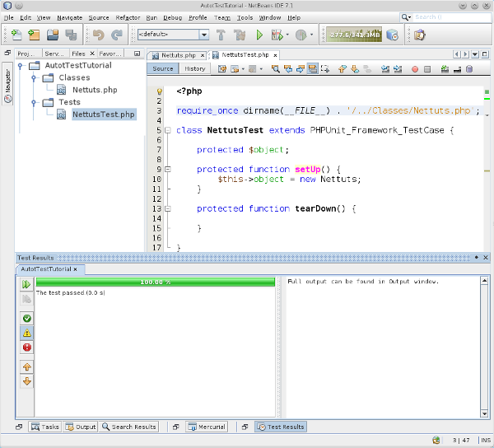Click Shift Line Right editor icon
Viewport: 494px width, 448px height.
(x=398, y=69)
